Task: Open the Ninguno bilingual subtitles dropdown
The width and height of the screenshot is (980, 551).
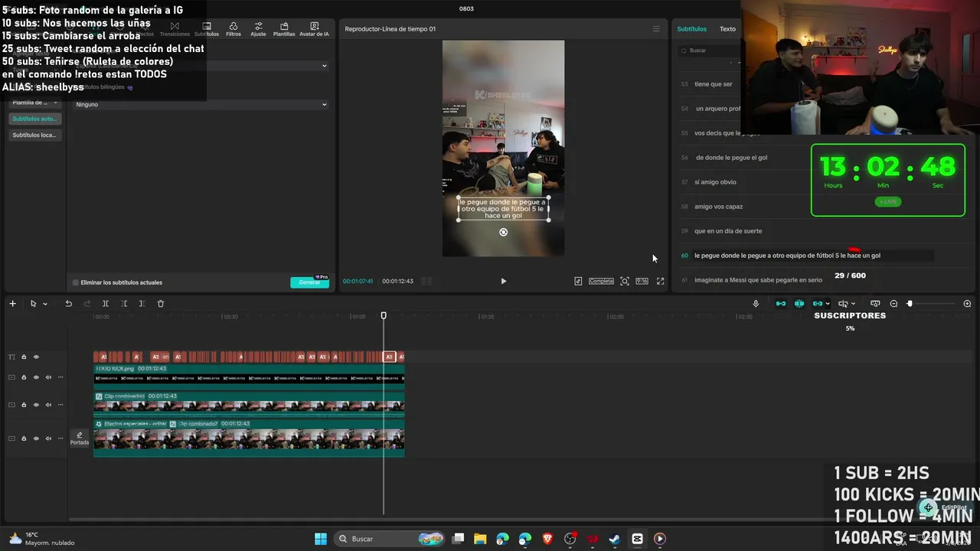Action: point(201,104)
